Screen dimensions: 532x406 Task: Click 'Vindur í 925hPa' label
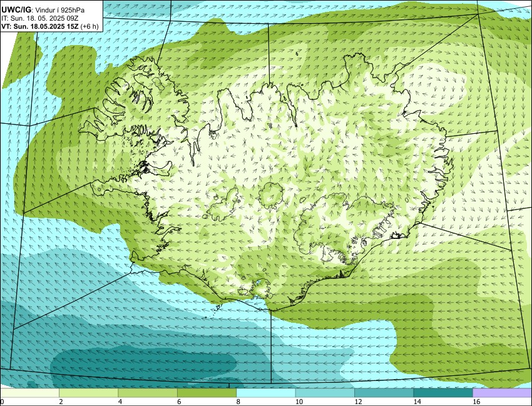coord(60,10)
